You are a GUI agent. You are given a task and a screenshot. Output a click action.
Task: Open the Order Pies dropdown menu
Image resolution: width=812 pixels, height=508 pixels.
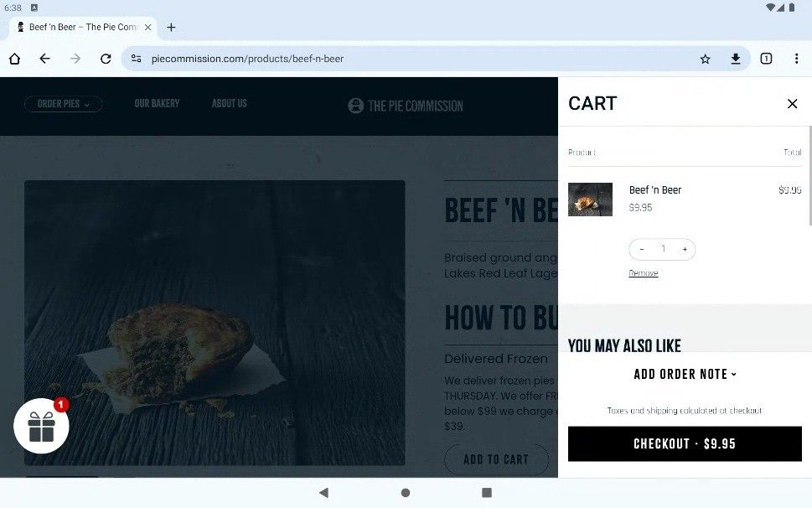point(63,104)
